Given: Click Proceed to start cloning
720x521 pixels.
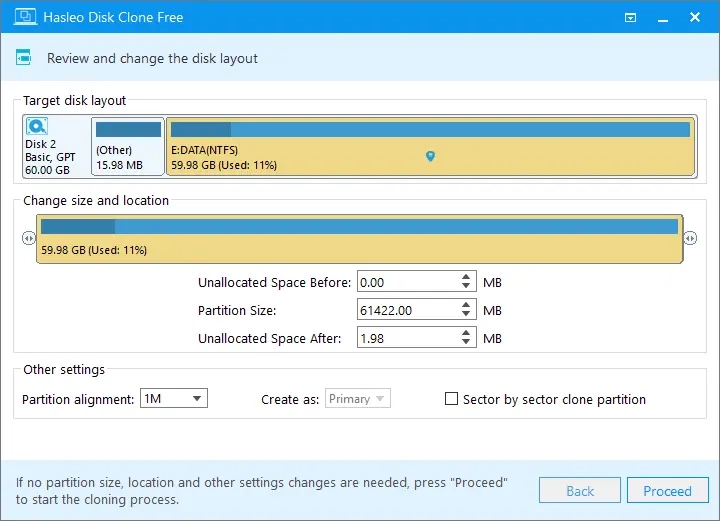Looking at the screenshot, I should pos(667,491).
